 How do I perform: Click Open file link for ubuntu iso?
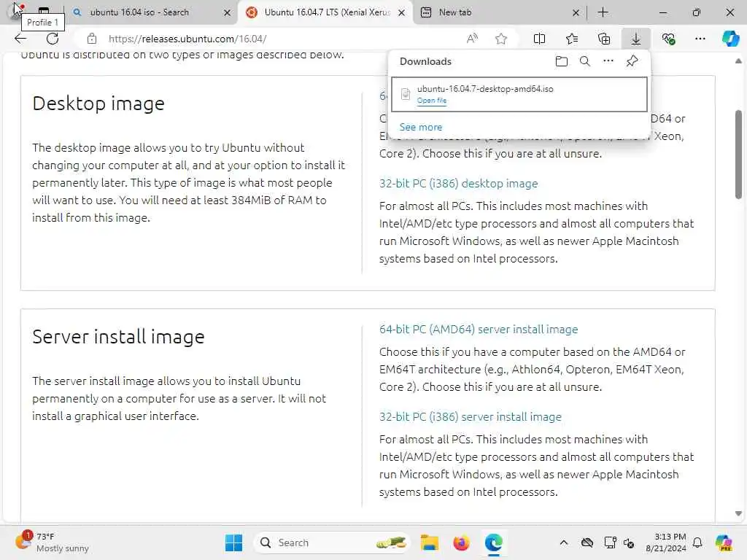[432, 101]
